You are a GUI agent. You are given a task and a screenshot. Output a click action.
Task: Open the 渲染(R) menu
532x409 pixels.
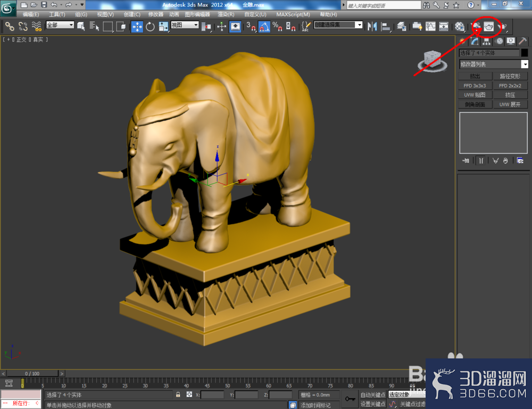click(226, 14)
